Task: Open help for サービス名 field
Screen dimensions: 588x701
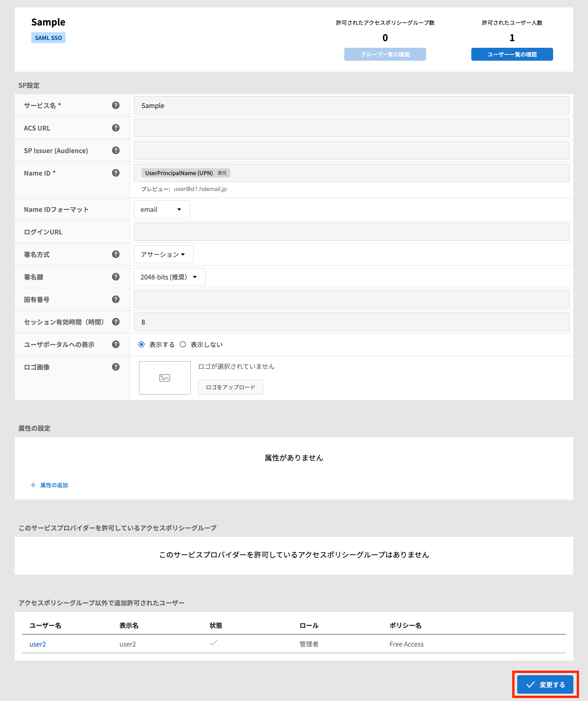Action: (116, 105)
